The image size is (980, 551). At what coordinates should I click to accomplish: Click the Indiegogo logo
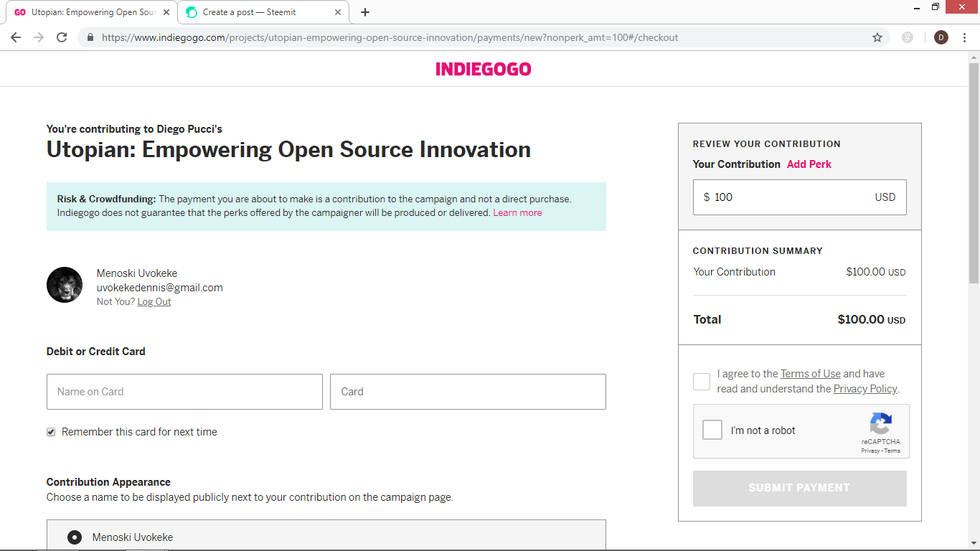(484, 69)
